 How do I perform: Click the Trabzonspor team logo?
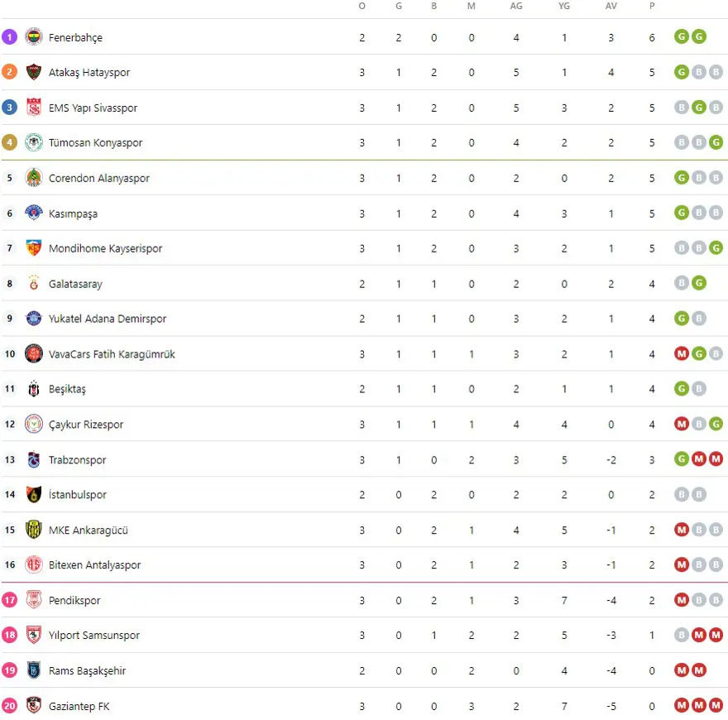[34, 460]
